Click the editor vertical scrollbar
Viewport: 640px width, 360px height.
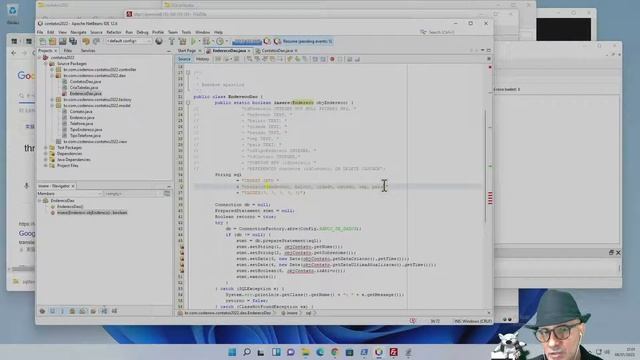[x=485, y=165]
